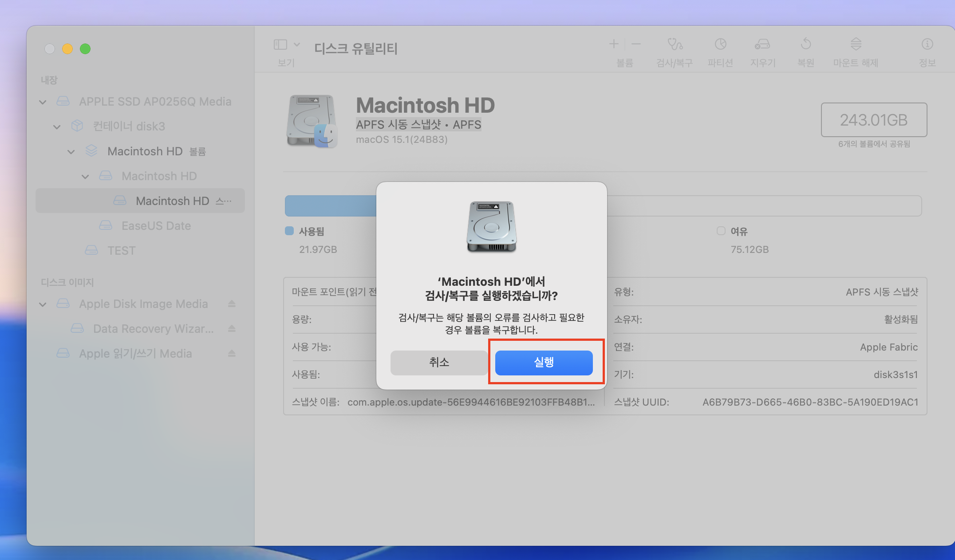
Task: Click the 내장 sidebar section header
Action: [49, 80]
